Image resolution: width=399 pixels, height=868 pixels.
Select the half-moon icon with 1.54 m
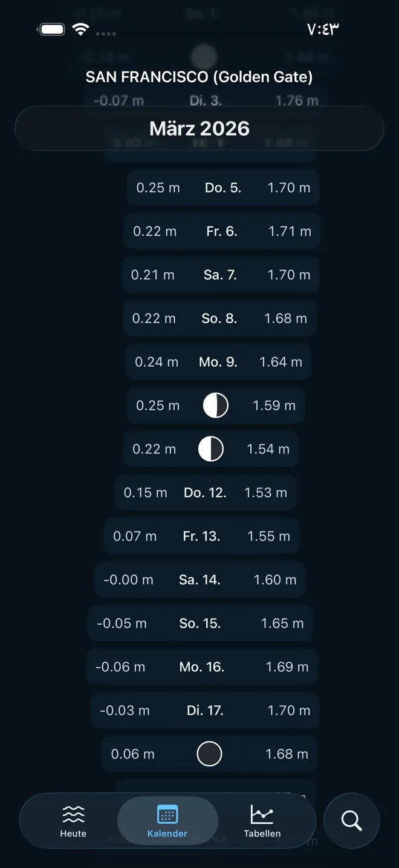coord(211,449)
